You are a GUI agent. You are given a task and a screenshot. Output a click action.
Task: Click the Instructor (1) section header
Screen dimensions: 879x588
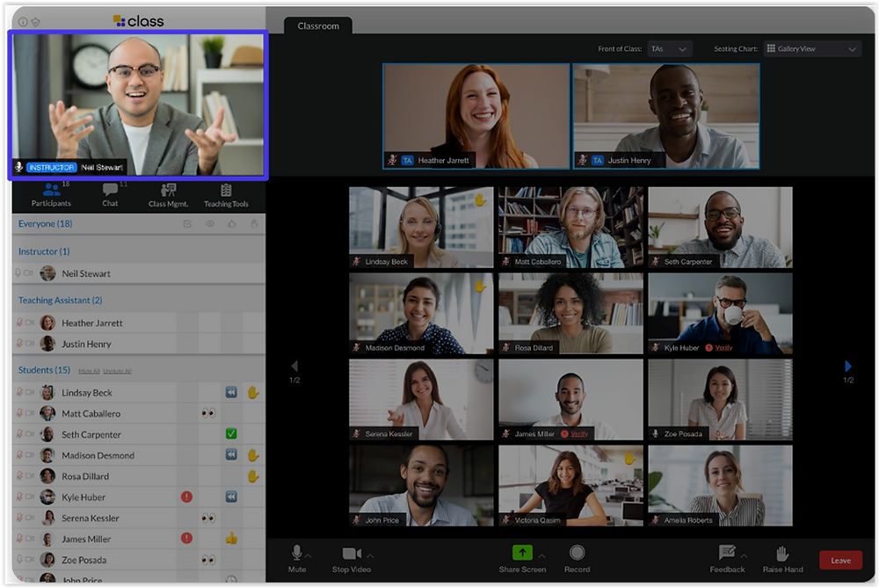tap(44, 251)
